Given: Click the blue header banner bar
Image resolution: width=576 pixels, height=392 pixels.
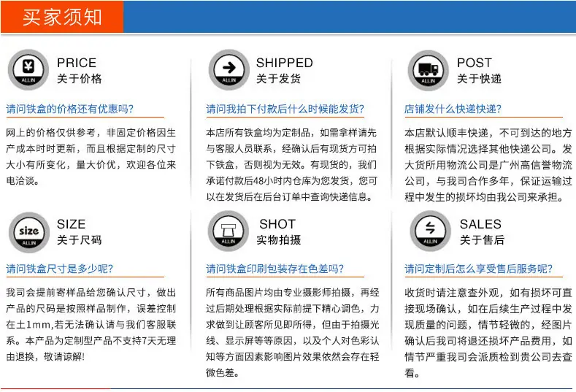Looking at the screenshot, I should tap(350, 17).
